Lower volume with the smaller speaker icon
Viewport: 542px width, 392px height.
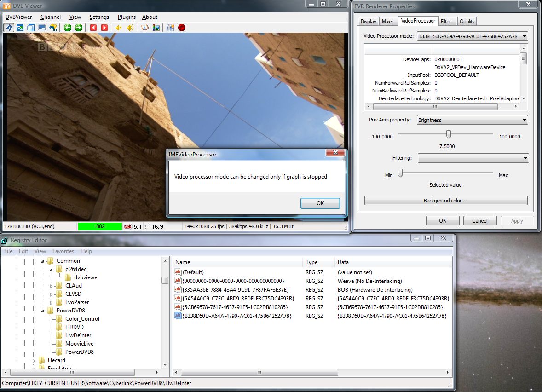119,28
